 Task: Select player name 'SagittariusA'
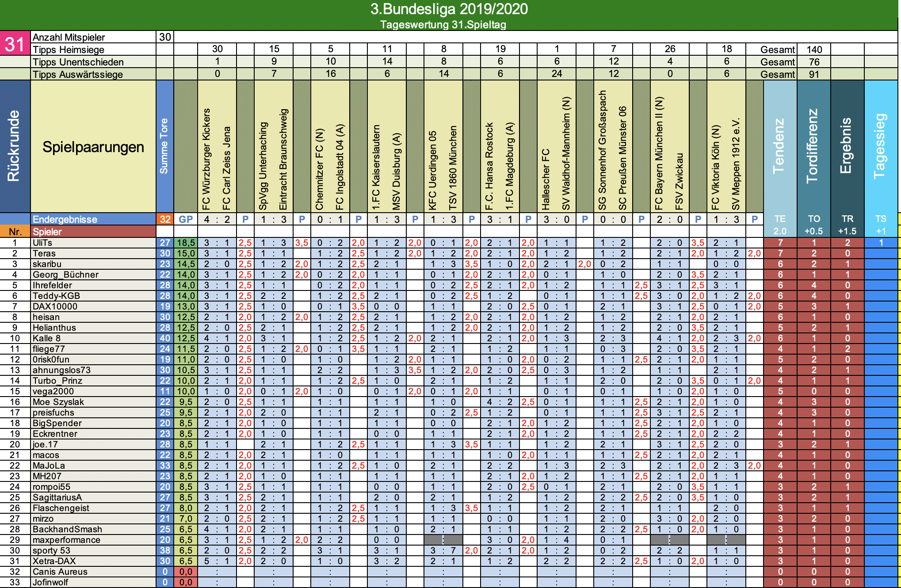click(57, 497)
